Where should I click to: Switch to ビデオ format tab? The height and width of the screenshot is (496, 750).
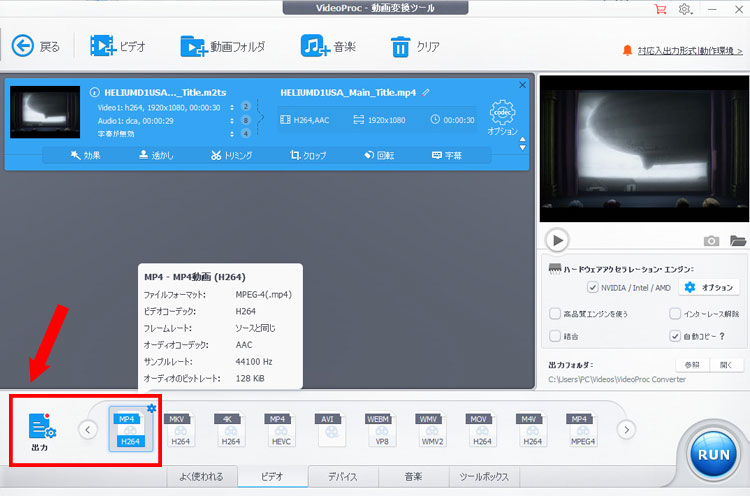[272, 476]
